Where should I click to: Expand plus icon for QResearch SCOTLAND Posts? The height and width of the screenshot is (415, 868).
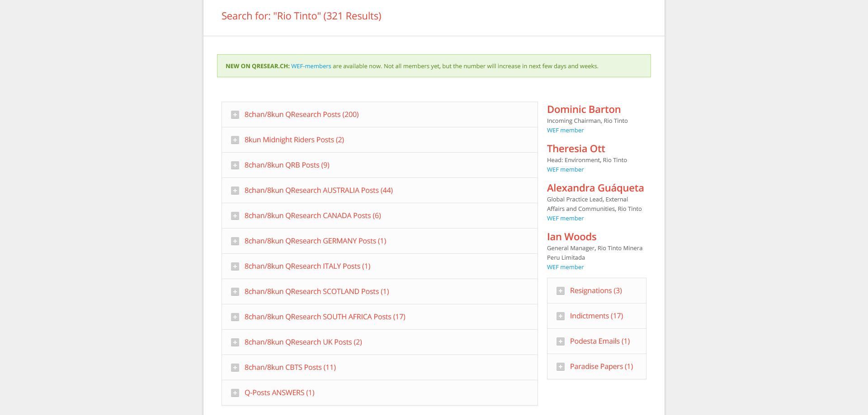pos(235,292)
